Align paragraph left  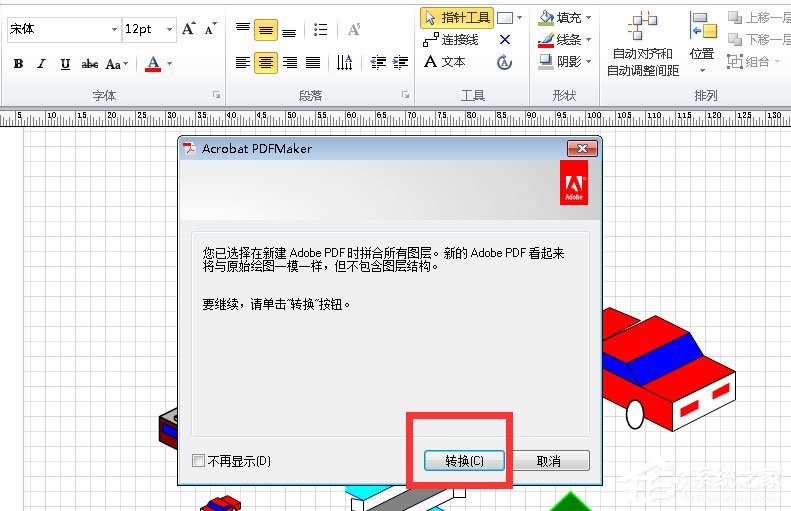[243, 63]
